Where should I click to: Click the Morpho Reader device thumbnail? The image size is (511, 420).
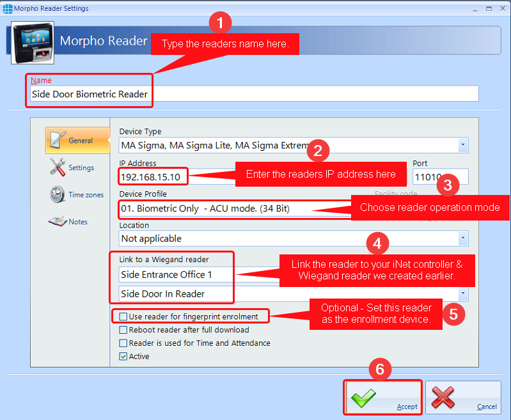pos(33,43)
